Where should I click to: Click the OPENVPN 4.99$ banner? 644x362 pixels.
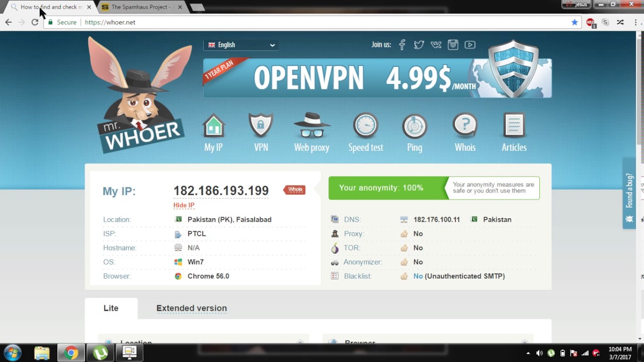(377, 78)
